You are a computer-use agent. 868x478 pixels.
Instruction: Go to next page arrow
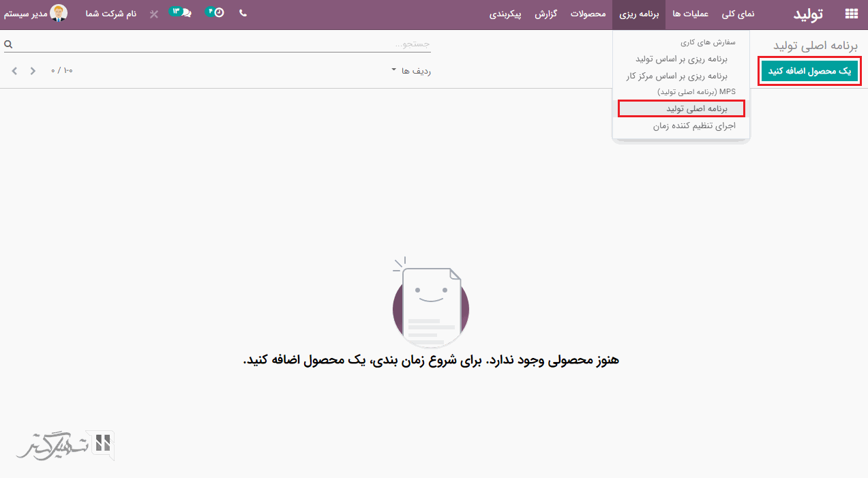(x=14, y=71)
